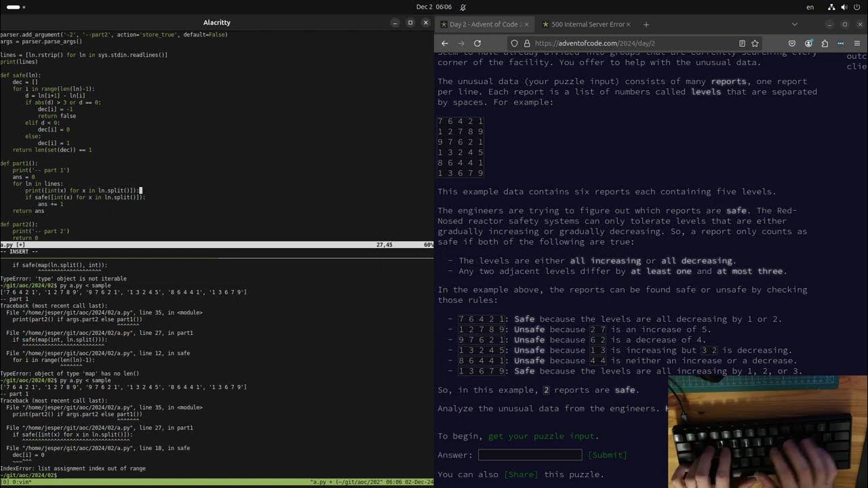Maximize the Alacritty window
This screenshot has height=488, width=868.
pyautogui.click(x=410, y=22)
